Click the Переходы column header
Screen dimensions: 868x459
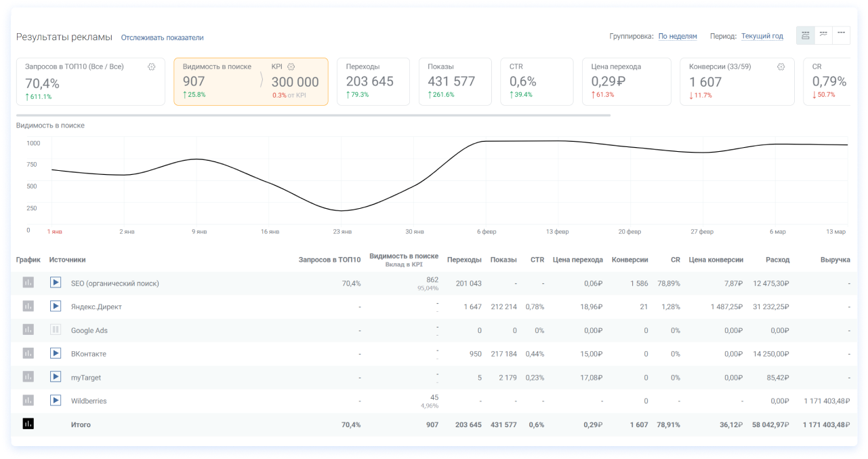click(x=464, y=260)
